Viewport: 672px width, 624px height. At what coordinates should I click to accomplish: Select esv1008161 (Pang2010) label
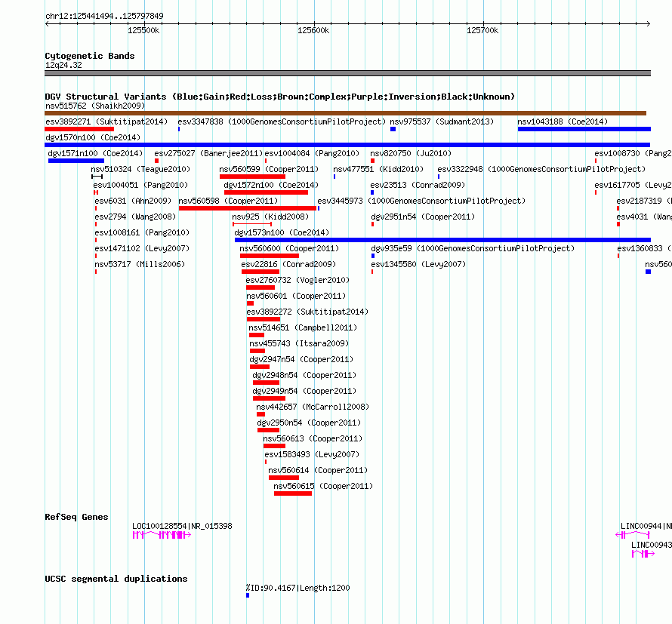pos(142,232)
